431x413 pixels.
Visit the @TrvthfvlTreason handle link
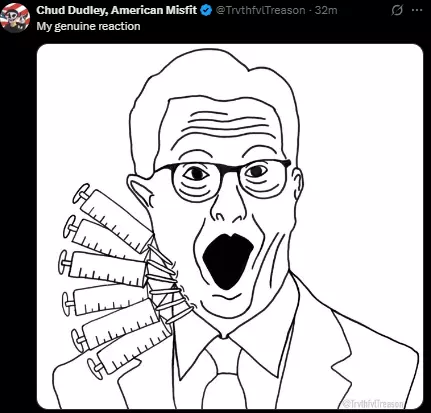point(261,10)
